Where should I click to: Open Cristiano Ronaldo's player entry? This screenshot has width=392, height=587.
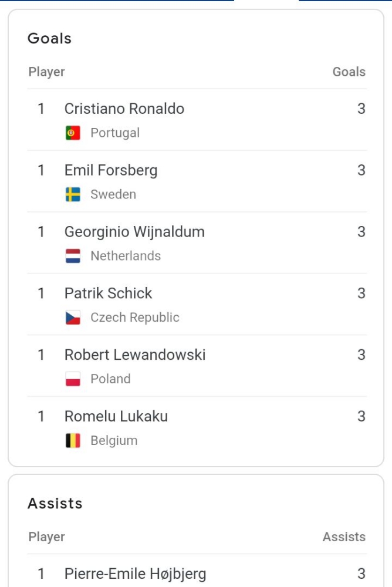[x=124, y=109]
